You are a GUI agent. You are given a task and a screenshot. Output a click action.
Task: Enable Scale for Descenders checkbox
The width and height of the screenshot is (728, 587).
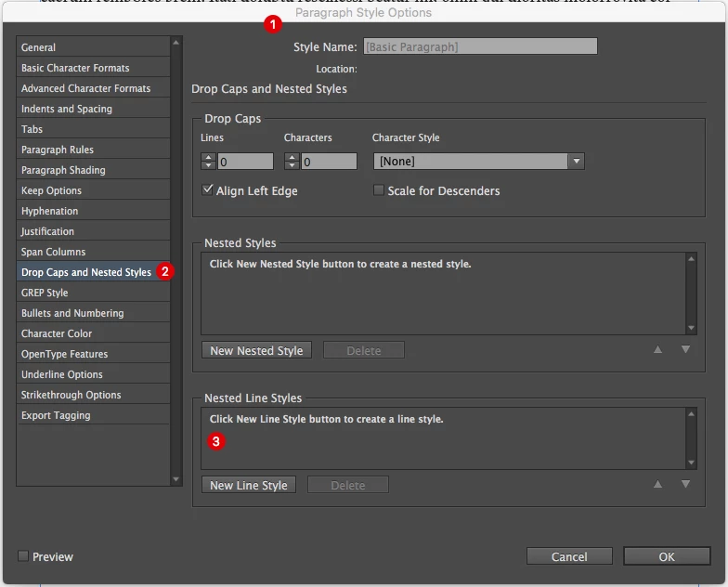379,189
